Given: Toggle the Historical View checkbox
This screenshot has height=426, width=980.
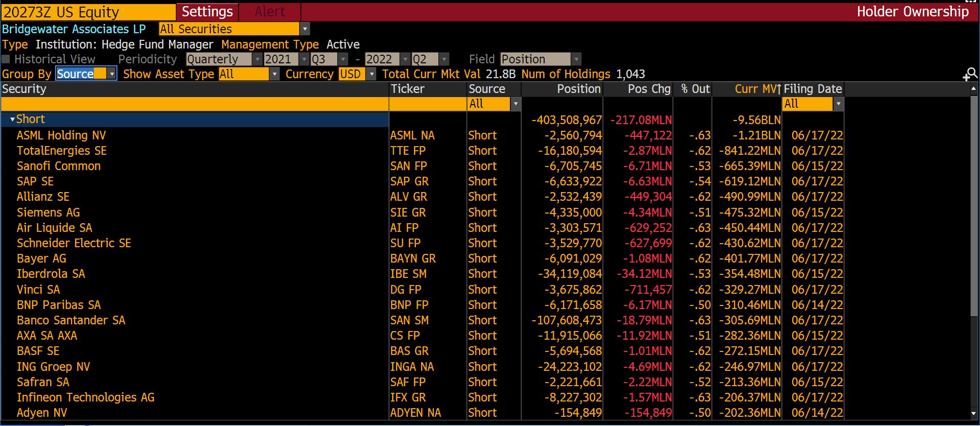Looking at the screenshot, I should click(6, 59).
